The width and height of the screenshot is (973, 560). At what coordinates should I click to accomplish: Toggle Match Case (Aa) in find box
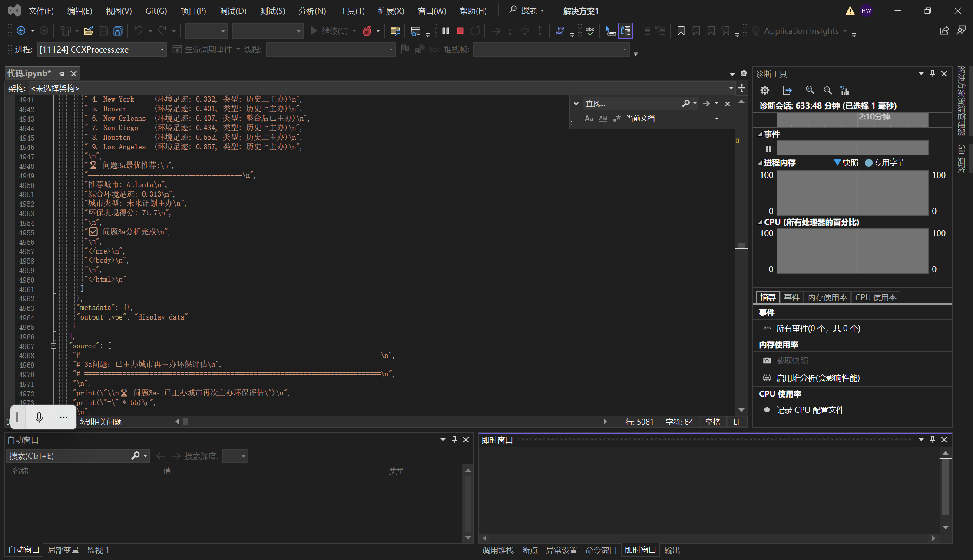tap(589, 118)
